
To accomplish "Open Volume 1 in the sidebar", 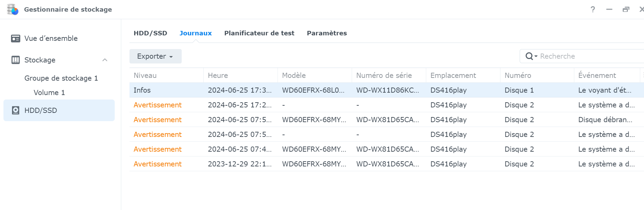I will pos(49,93).
